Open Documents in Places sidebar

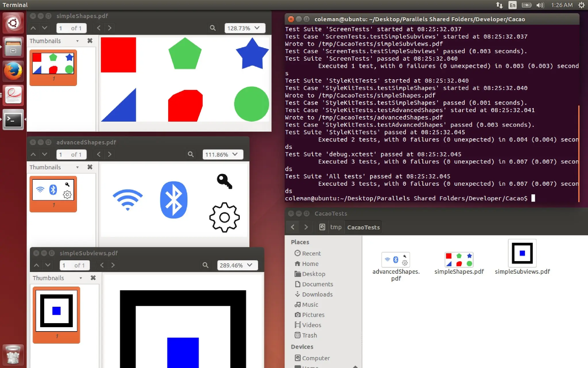[317, 284]
